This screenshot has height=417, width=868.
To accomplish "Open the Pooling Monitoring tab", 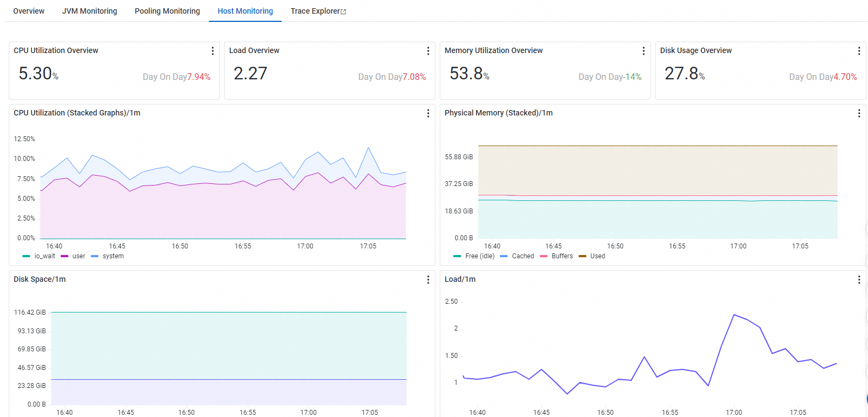I will tap(167, 11).
